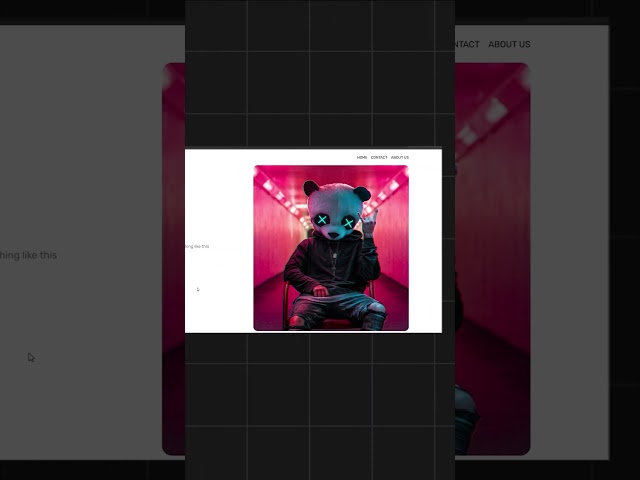This screenshot has height=480, width=640.
Task: Click the small 'thing like this' text in the preview page
Action: click(197, 247)
